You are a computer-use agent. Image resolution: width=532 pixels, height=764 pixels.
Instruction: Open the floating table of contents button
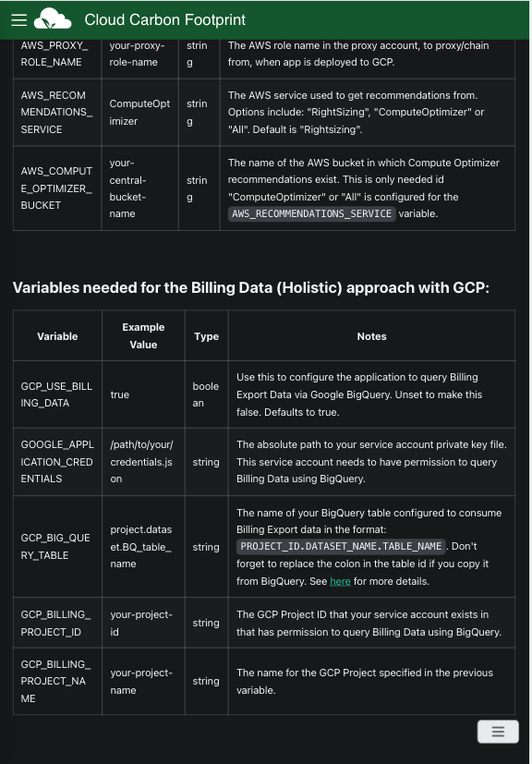click(498, 731)
